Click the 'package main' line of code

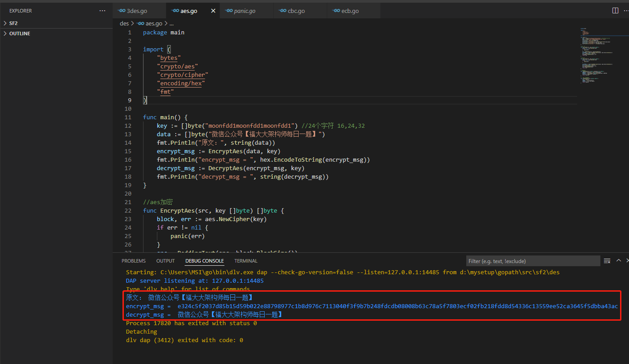164,32
